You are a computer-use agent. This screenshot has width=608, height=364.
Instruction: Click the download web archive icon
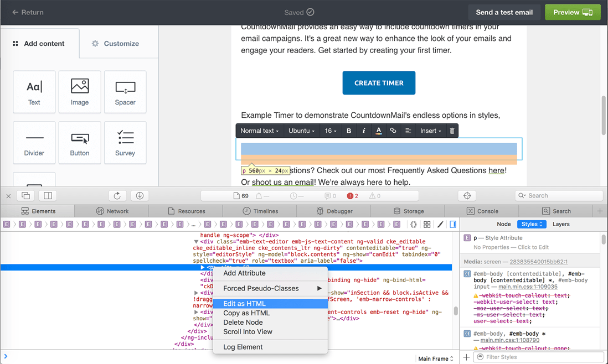pos(140,196)
